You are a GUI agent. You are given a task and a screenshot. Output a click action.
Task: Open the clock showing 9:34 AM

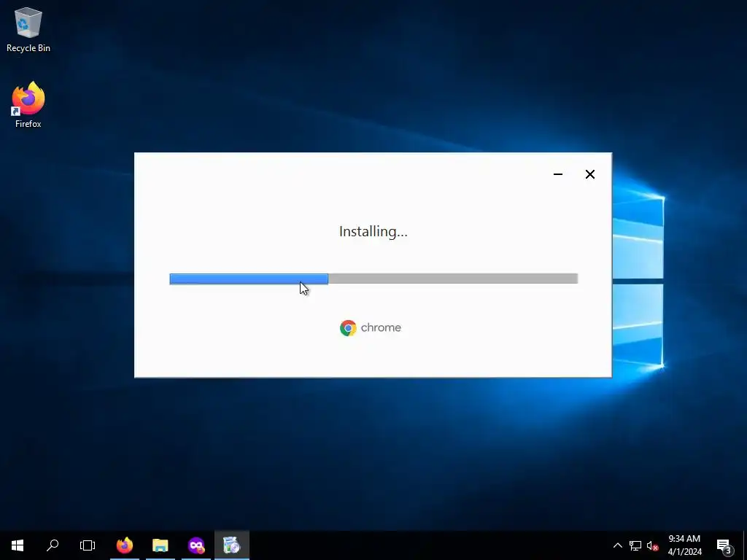[x=684, y=545]
